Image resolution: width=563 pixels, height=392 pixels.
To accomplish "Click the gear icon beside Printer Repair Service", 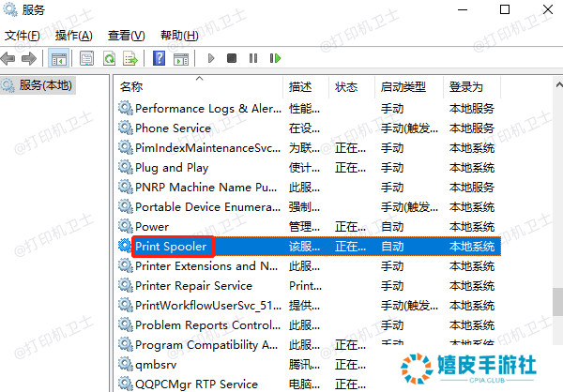I will [126, 285].
